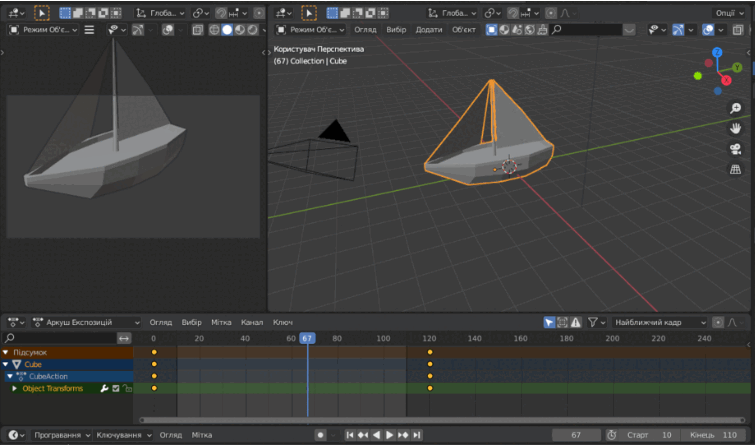Open the Глоба... transform orientation dropdown in the left viewport
This screenshot has height=445, width=755.
point(160,13)
